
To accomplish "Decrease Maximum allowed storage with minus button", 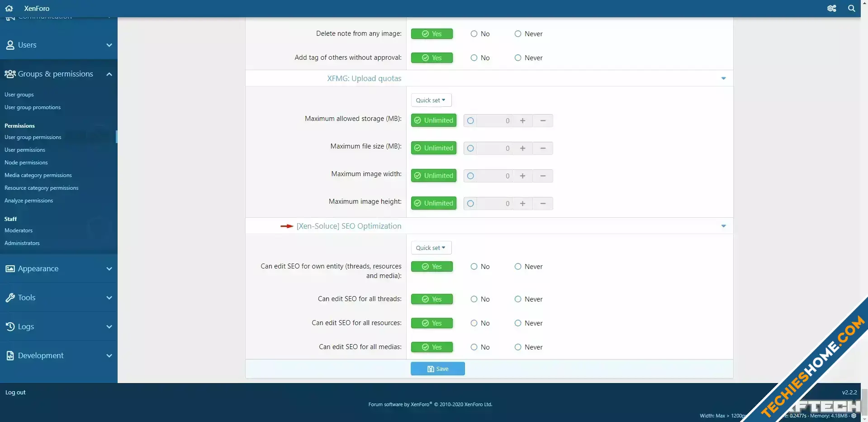I will pyautogui.click(x=543, y=120).
